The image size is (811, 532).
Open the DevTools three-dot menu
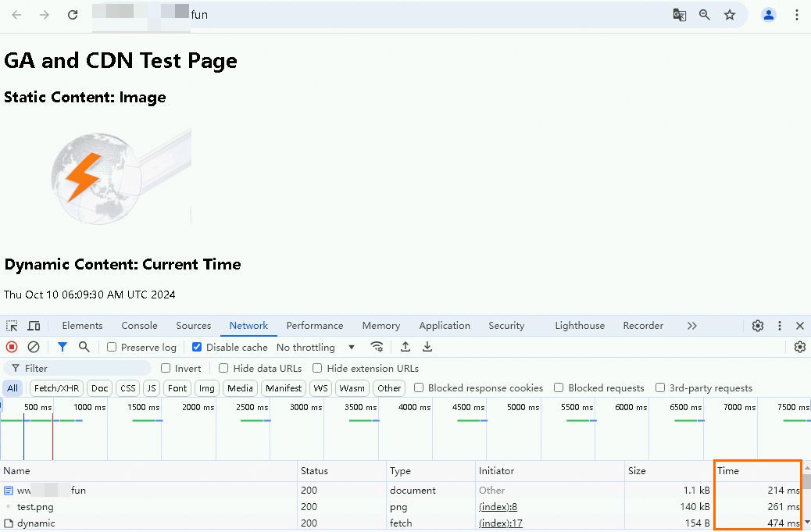[779, 325]
